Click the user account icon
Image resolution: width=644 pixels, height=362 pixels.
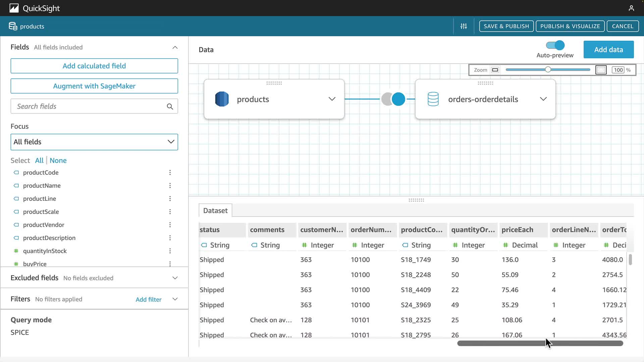tap(631, 8)
